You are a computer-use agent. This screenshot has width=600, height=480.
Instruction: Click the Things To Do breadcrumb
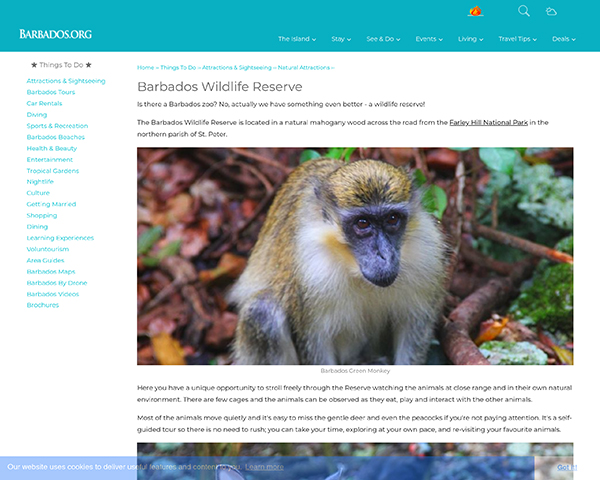click(x=178, y=67)
